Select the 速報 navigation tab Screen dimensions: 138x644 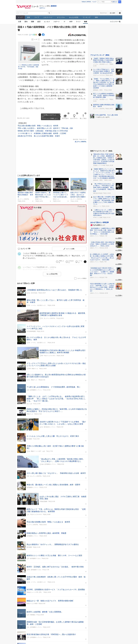pos(29,17)
